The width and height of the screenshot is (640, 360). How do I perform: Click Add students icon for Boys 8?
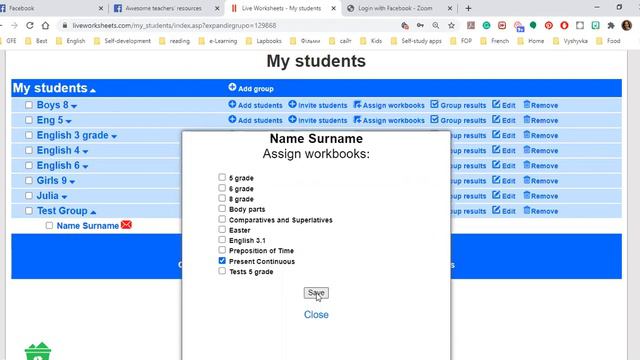232,104
